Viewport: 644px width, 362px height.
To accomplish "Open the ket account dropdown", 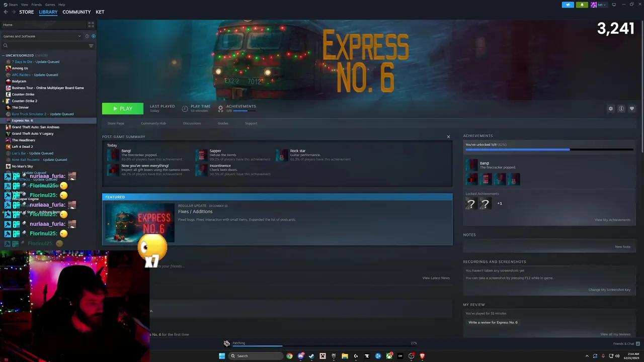I will click(599, 5).
